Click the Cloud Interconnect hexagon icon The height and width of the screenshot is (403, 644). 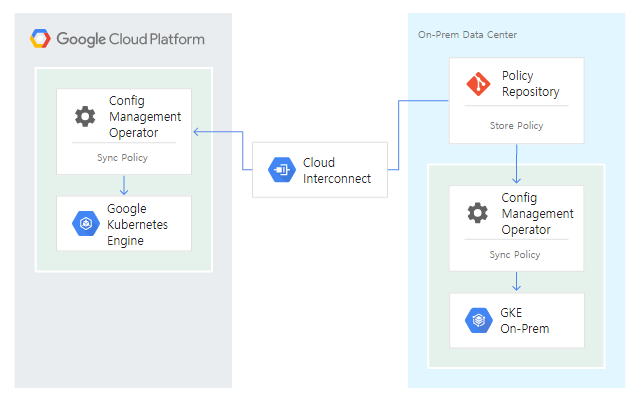(x=282, y=170)
